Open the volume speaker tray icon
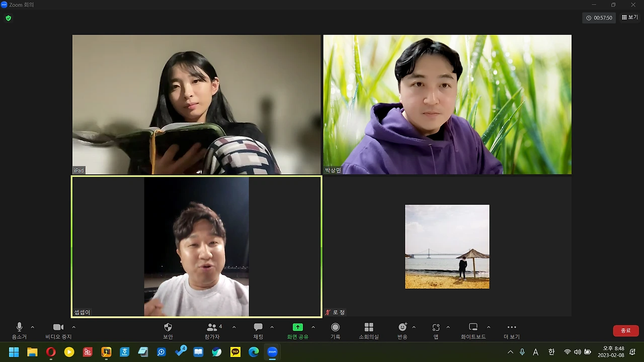This screenshot has height=362, width=644. point(577,352)
